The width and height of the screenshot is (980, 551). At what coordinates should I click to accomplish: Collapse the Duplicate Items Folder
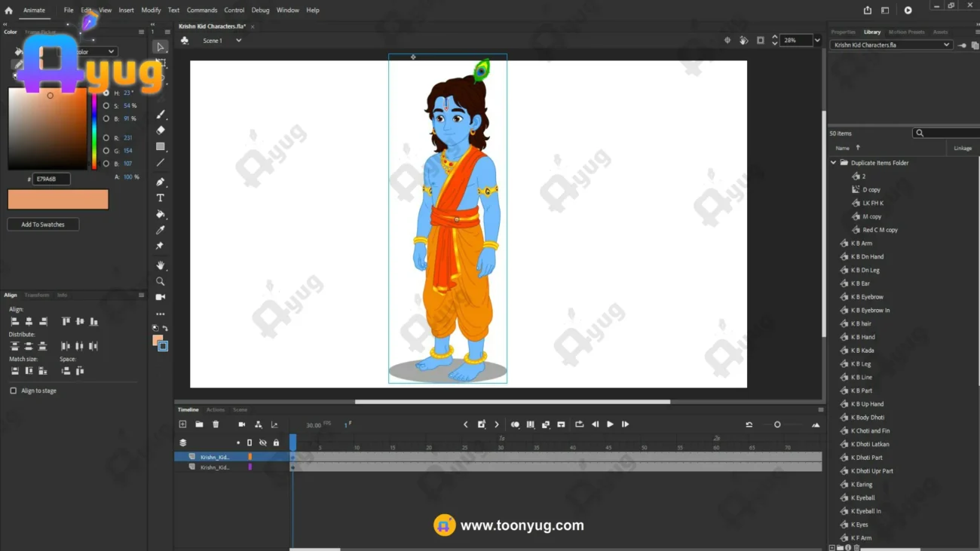coord(833,163)
